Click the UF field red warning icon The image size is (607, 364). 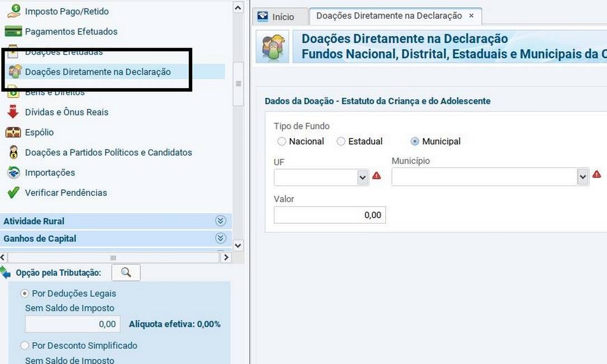(x=376, y=176)
